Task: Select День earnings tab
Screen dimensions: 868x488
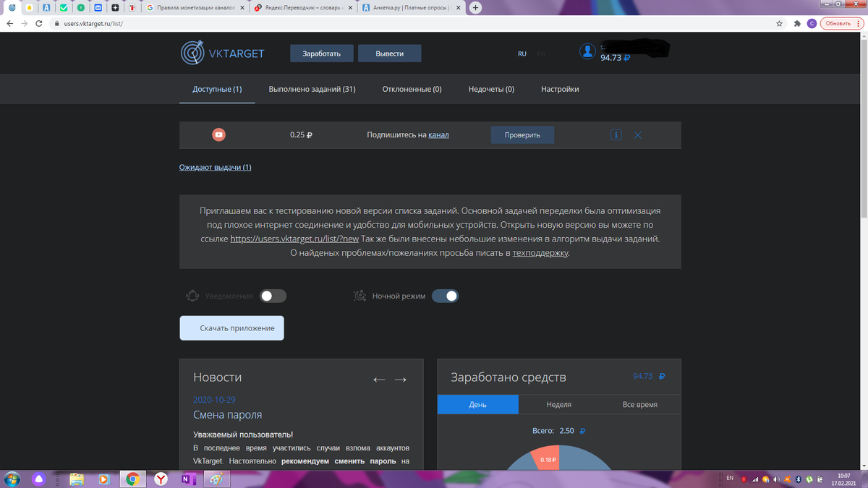Action: click(478, 404)
